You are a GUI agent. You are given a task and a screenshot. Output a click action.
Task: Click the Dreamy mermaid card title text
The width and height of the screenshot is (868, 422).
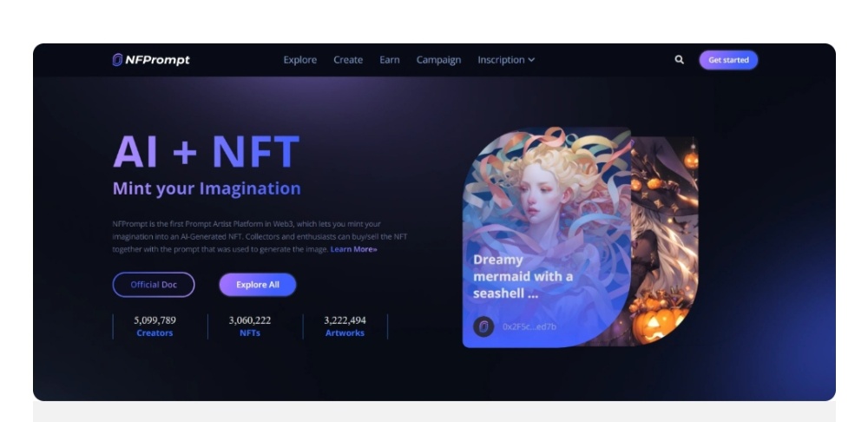pyautogui.click(x=523, y=276)
